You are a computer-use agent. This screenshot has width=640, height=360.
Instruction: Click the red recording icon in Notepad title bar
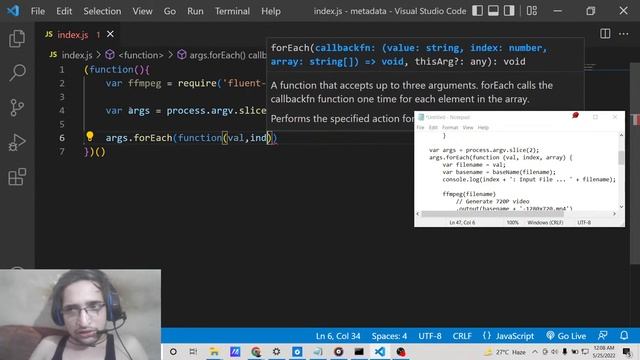tap(576, 116)
